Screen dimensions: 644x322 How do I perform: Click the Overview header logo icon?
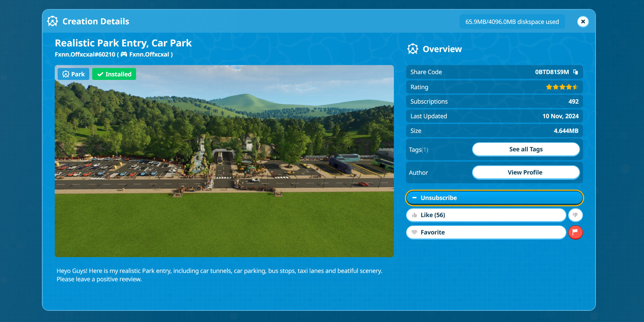413,49
